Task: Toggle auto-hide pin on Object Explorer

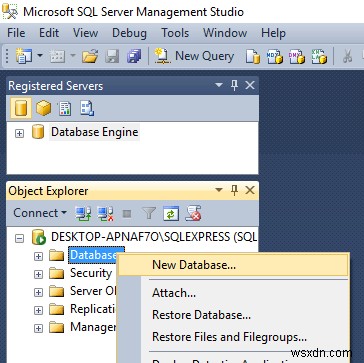Action: [x=235, y=190]
